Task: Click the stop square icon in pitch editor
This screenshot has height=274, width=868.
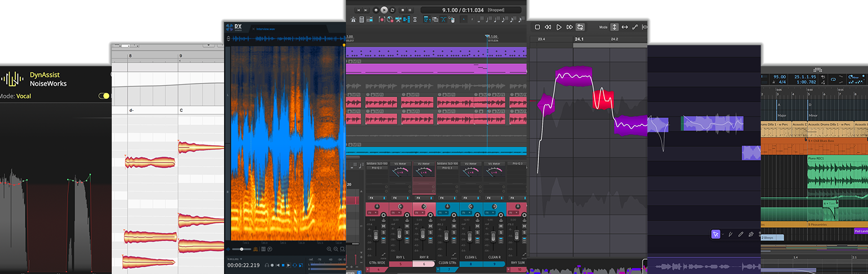Action: [537, 27]
